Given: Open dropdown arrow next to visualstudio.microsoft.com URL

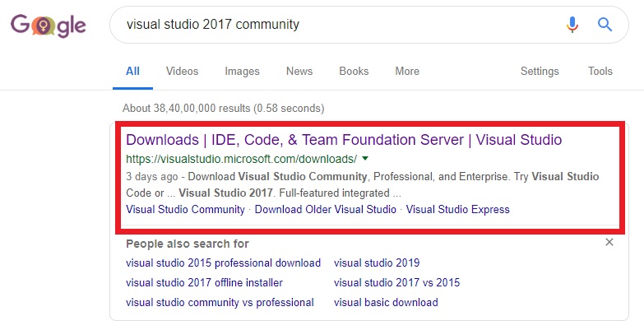Looking at the screenshot, I should pyautogui.click(x=365, y=159).
